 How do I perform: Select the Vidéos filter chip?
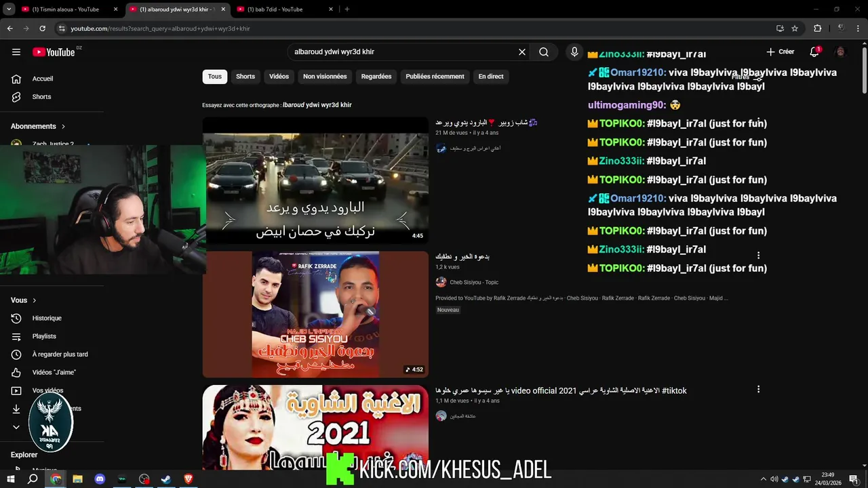pos(279,77)
